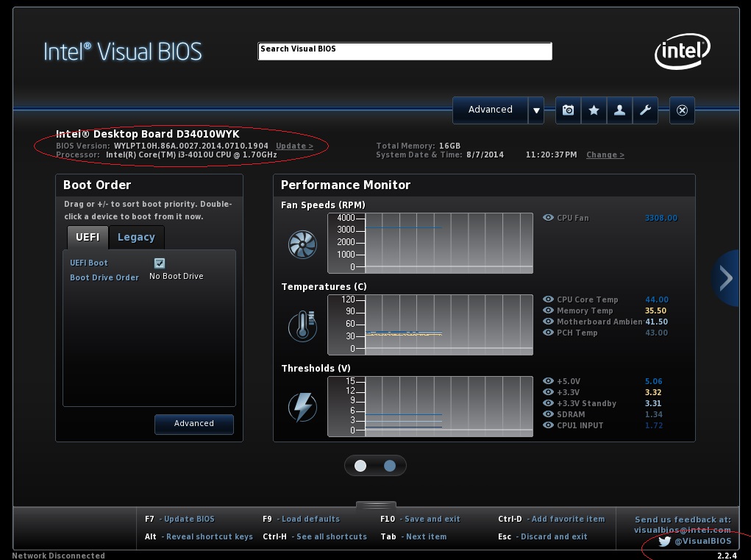Click the visualbios@intel.com feedback email
The width and height of the screenshot is (751, 560).
(683, 530)
